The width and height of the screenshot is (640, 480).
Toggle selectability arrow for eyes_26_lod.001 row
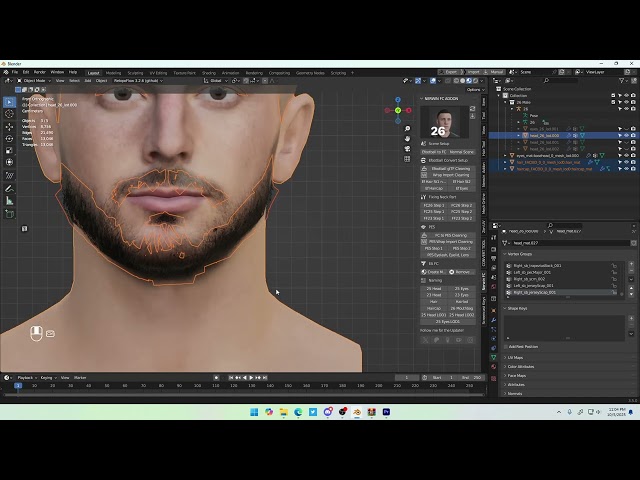coord(620,129)
